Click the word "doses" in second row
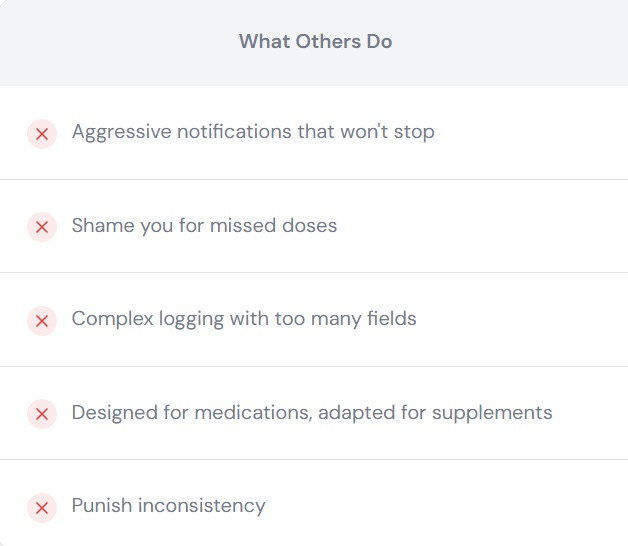The height and width of the screenshot is (546, 628). click(x=312, y=226)
